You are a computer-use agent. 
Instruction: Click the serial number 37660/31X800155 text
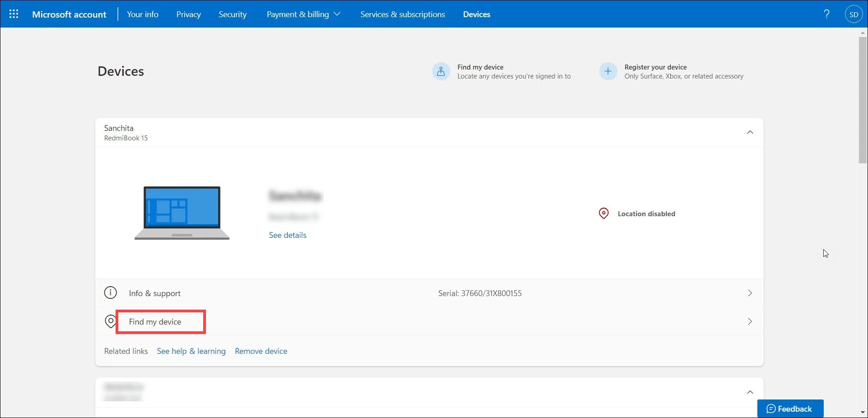480,293
